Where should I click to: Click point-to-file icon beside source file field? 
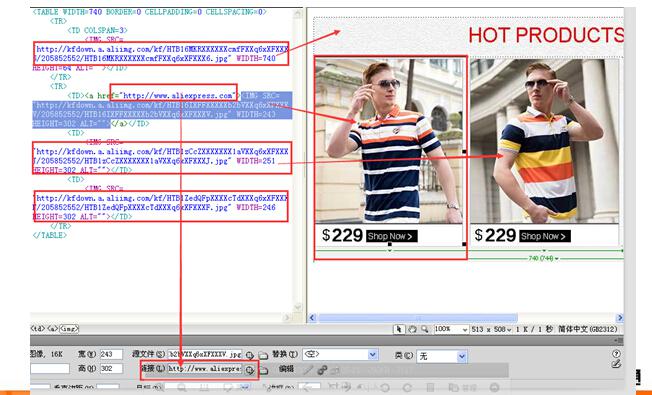click(249, 355)
